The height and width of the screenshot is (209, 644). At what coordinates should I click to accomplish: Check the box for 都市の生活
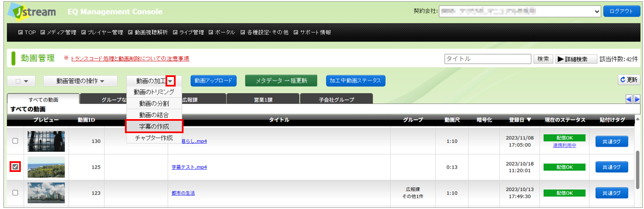(x=15, y=193)
